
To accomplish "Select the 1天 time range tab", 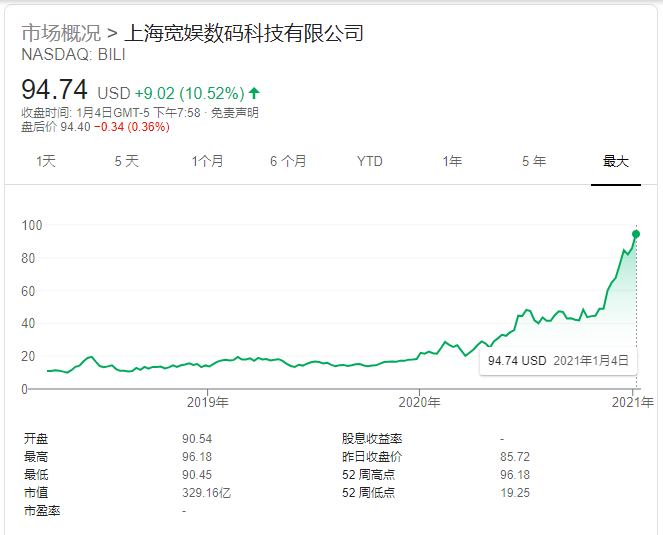I will coord(46,161).
